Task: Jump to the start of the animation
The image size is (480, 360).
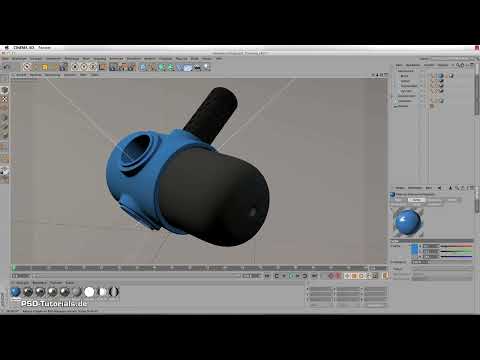Action: [267, 276]
